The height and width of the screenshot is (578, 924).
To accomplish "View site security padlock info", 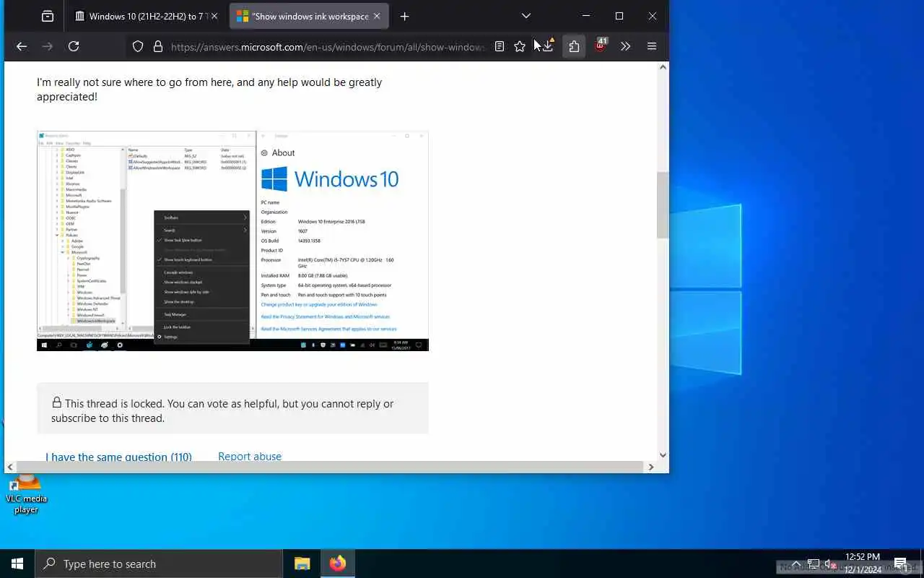I will coord(158,46).
